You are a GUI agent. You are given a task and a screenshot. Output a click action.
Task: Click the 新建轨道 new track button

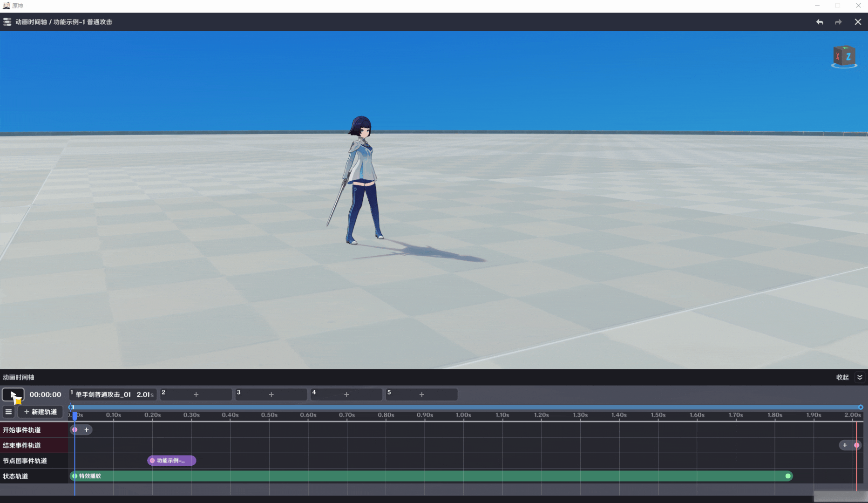click(41, 412)
